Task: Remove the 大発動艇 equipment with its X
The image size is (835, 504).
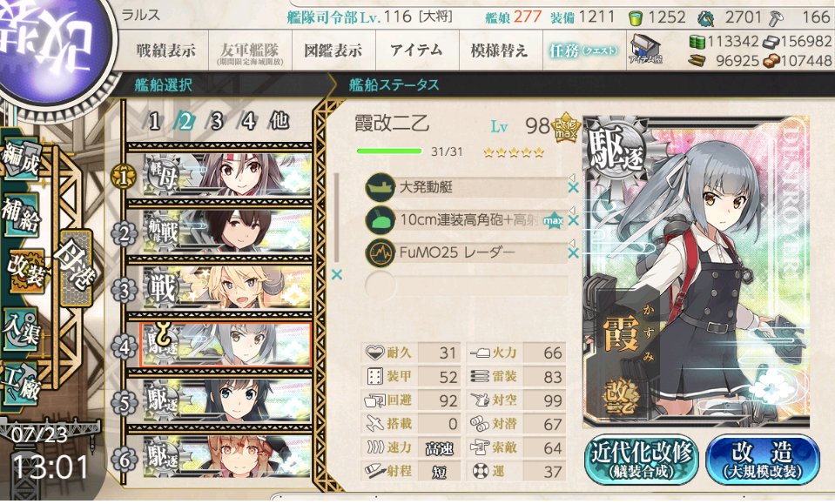Action: tap(573, 187)
